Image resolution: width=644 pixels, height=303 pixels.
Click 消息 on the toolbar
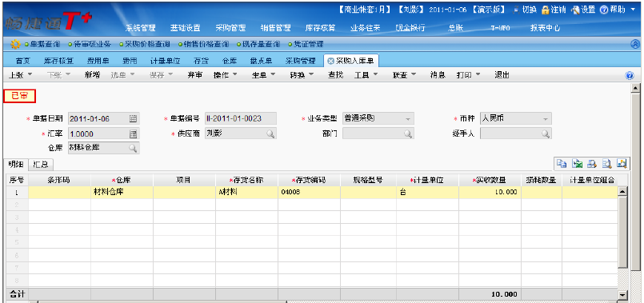click(438, 75)
